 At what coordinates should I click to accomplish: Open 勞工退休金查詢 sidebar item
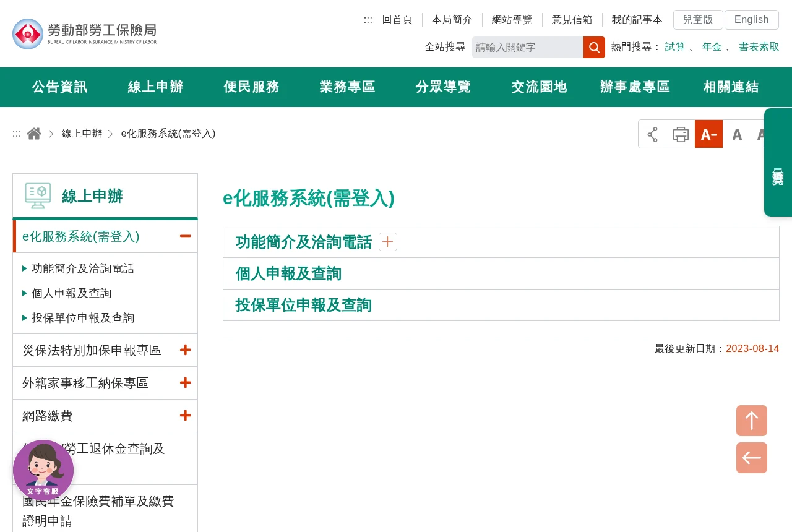105,458
